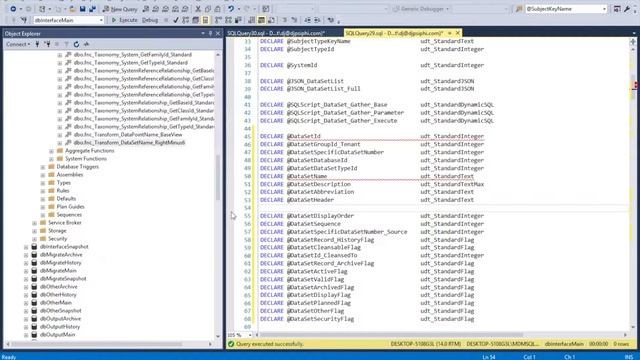Click Connect Object Explorer plug icon
Viewport: 640px width, 360px height.
click(38, 44)
